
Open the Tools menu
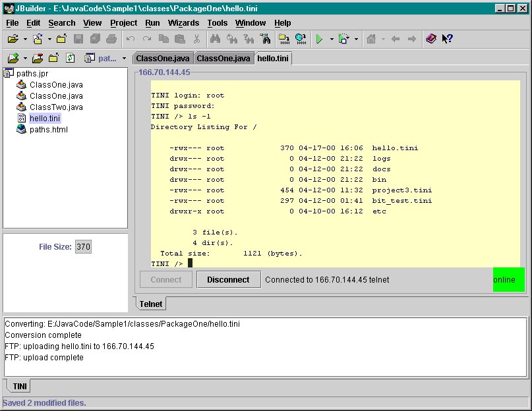click(217, 23)
